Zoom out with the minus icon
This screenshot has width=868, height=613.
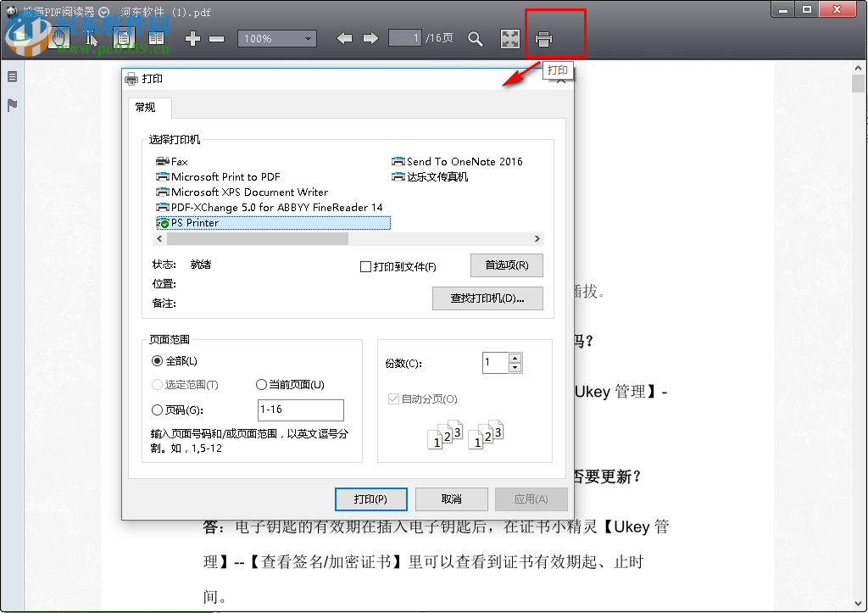click(x=216, y=37)
